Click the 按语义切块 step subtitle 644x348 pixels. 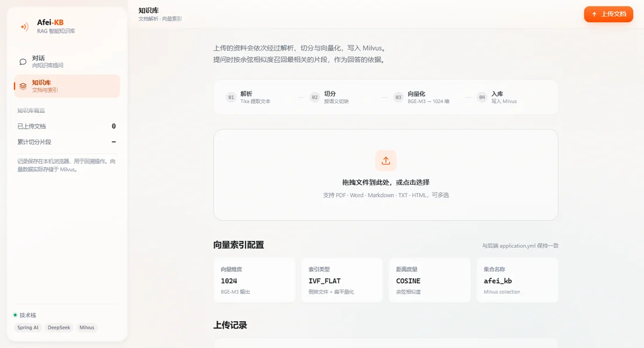[x=336, y=101]
